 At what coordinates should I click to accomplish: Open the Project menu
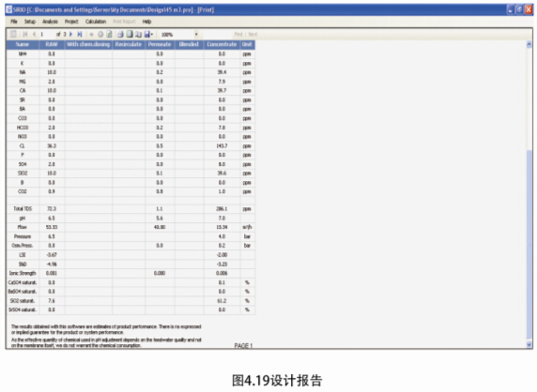pos(71,22)
